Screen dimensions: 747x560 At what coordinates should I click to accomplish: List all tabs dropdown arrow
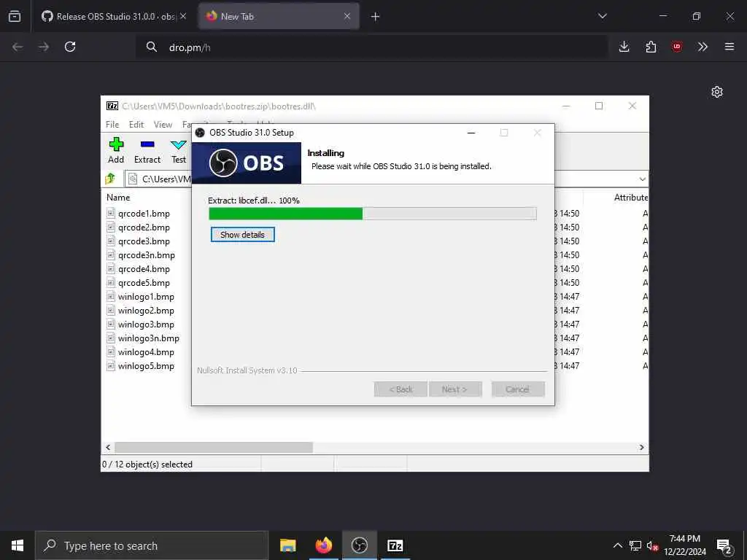point(603,16)
